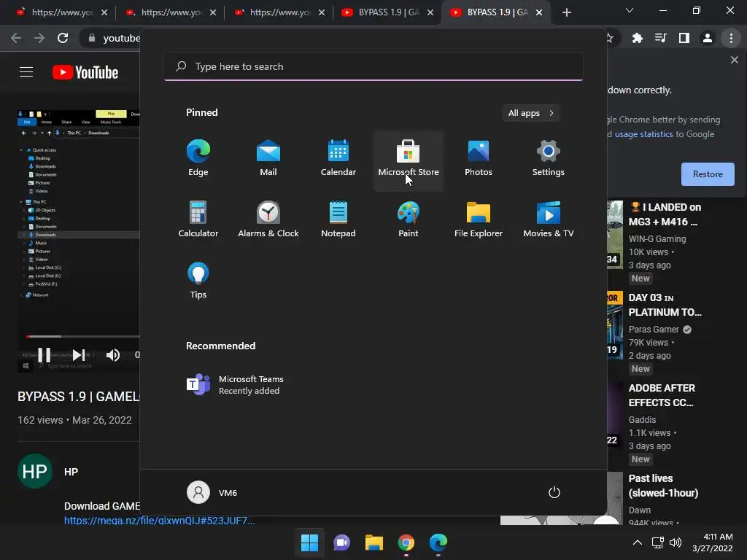Launch Movies & TV
The height and width of the screenshot is (560, 747).
tap(549, 219)
